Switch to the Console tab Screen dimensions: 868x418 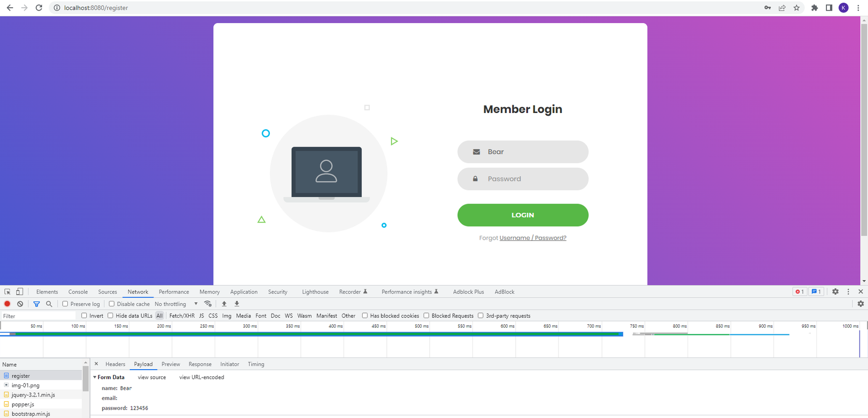(x=78, y=292)
